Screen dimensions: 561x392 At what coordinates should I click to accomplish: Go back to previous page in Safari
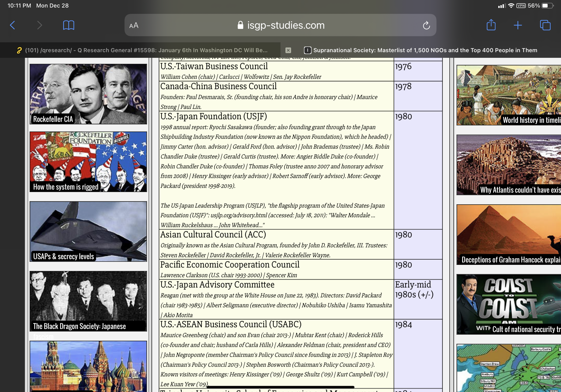12,25
